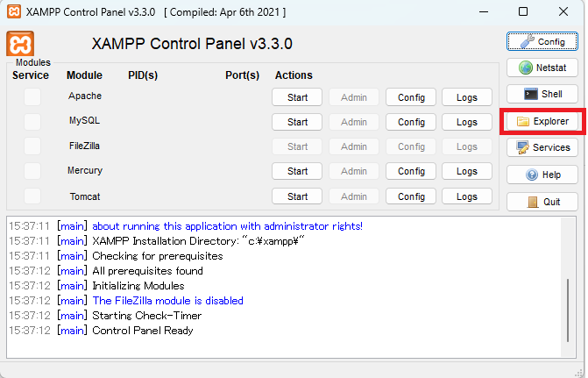Open Apache Logs menu
Screen dimensions: 588x378
pos(467,97)
